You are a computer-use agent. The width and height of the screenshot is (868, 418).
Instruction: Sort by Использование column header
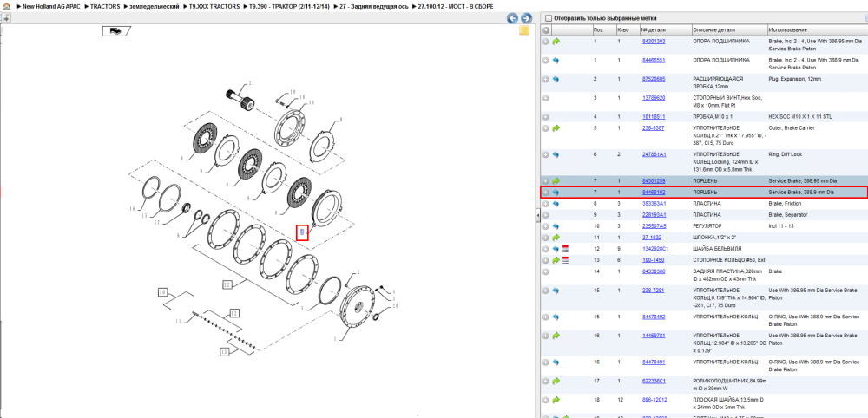[x=817, y=29]
